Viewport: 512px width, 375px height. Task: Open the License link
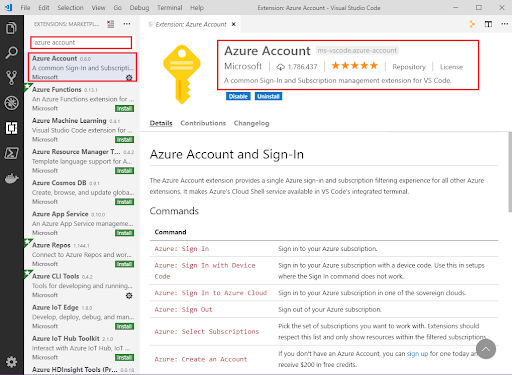[451, 67]
